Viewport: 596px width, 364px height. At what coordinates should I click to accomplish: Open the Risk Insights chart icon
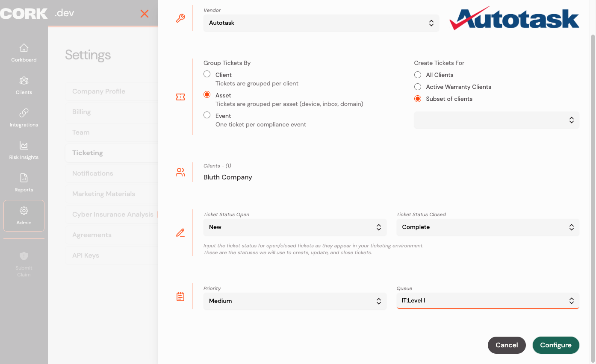click(x=24, y=145)
